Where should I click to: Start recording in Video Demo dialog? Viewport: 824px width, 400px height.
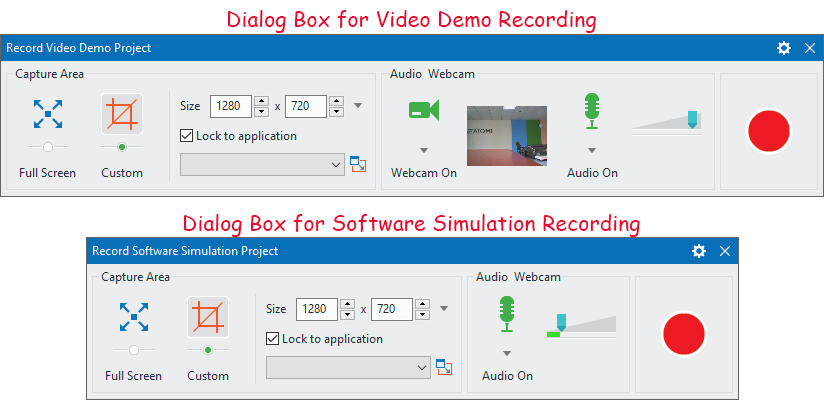768,131
